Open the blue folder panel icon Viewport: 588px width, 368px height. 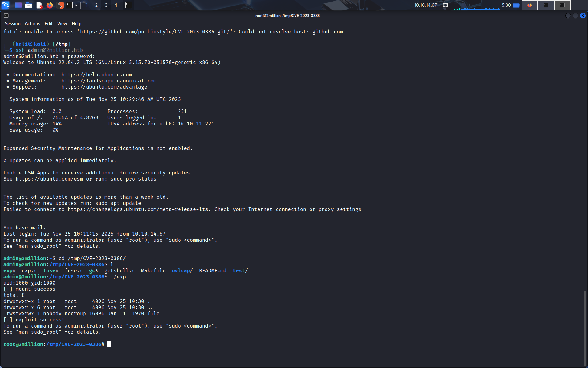pos(516,5)
